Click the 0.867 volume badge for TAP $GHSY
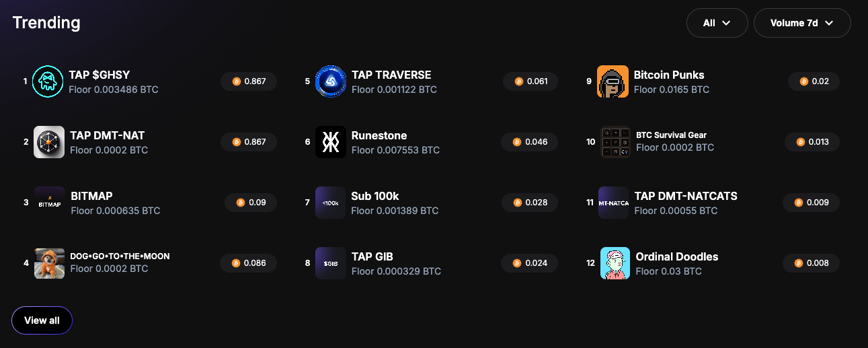 point(249,81)
